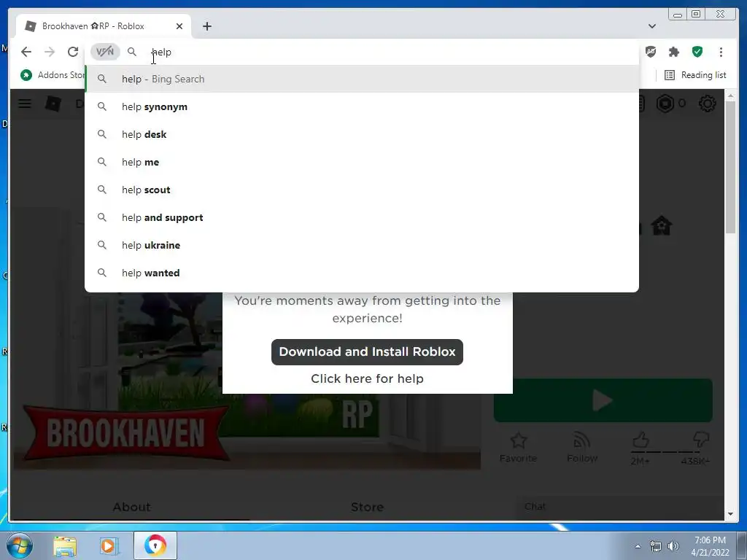747x560 pixels.
Task: Open the network tray icon
Action: (x=656, y=546)
